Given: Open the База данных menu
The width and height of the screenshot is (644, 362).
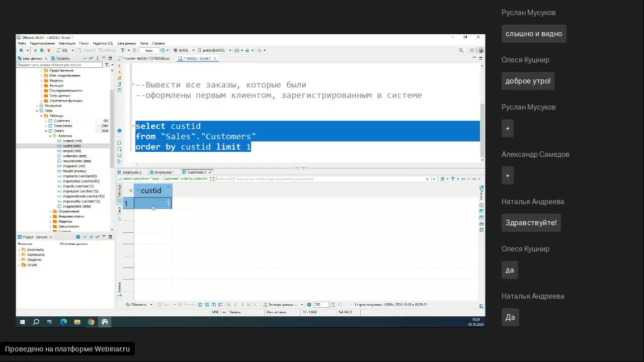Looking at the screenshot, I should click(x=127, y=43).
